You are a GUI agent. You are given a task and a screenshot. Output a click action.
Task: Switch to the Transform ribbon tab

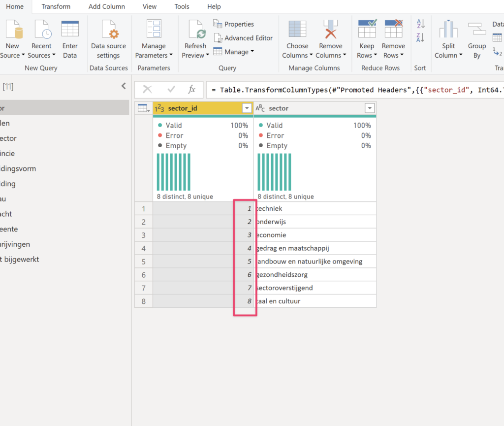56,6
